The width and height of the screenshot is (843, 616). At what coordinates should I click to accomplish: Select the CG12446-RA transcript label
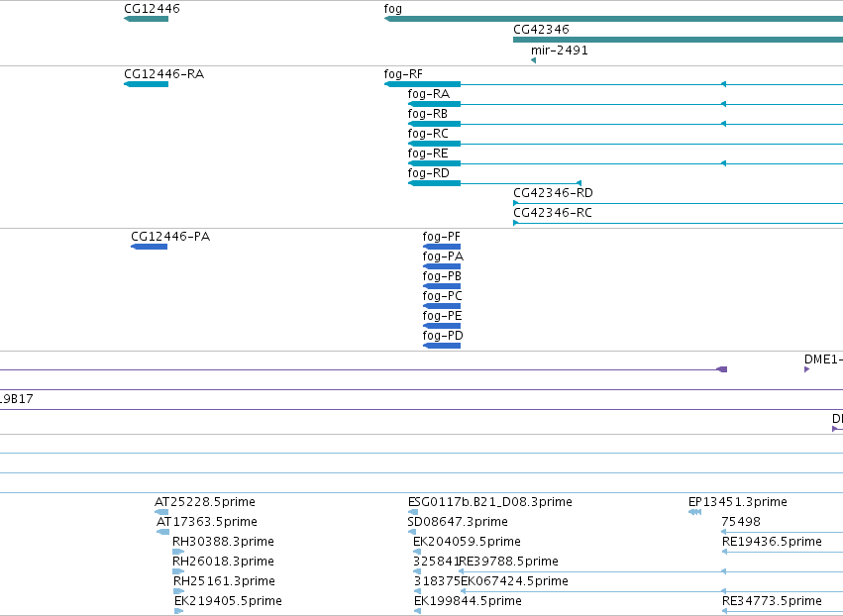click(164, 74)
